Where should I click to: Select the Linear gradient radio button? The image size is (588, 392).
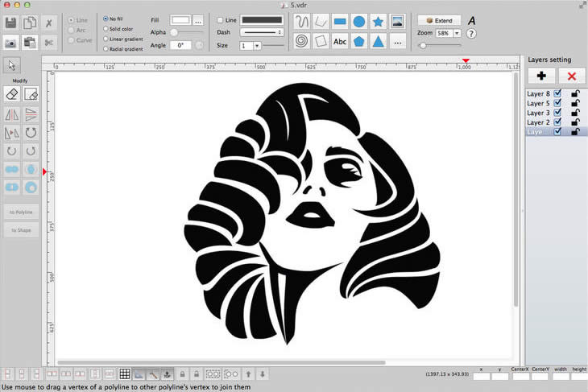click(106, 39)
